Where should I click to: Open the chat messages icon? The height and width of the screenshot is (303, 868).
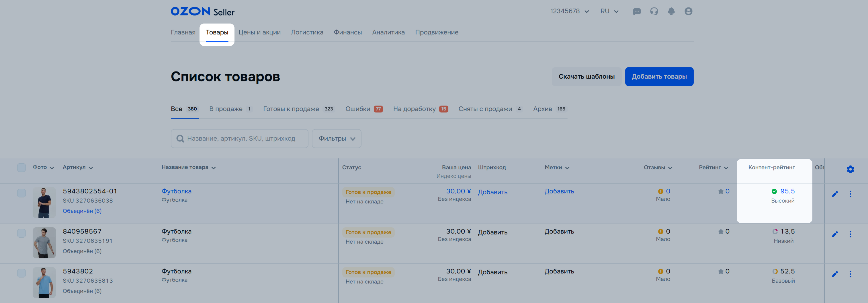pos(636,11)
